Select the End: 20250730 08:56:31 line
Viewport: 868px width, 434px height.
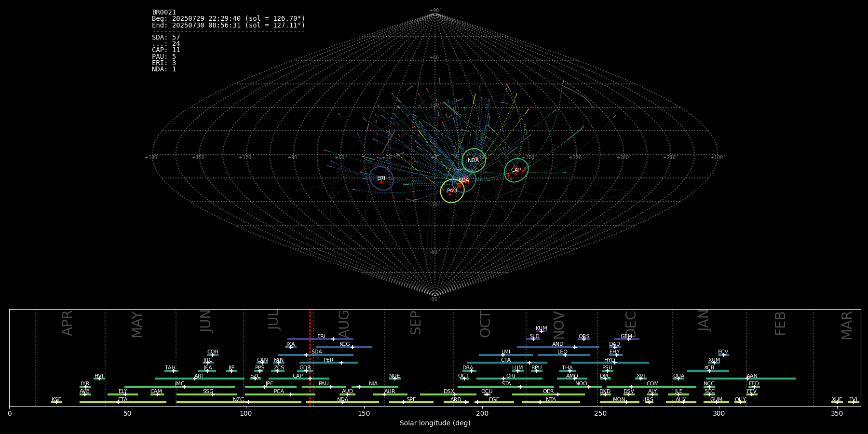pos(229,25)
